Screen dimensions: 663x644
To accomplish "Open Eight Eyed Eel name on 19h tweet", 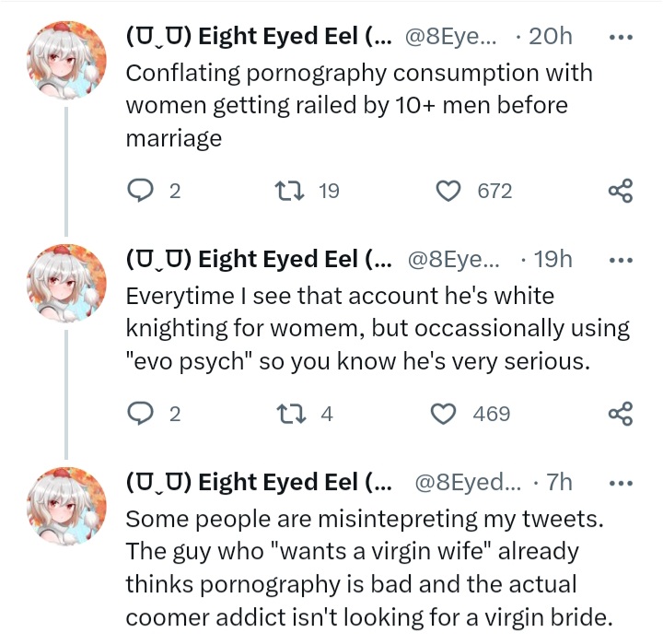I will pyautogui.click(x=258, y=260).
